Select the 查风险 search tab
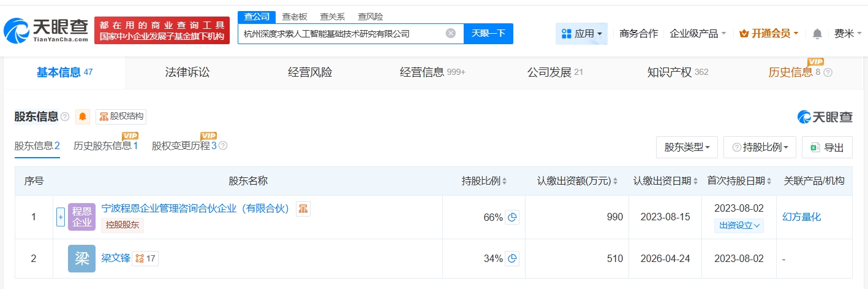The width and height of the screenshot is (868, 289). click(370, 17)
